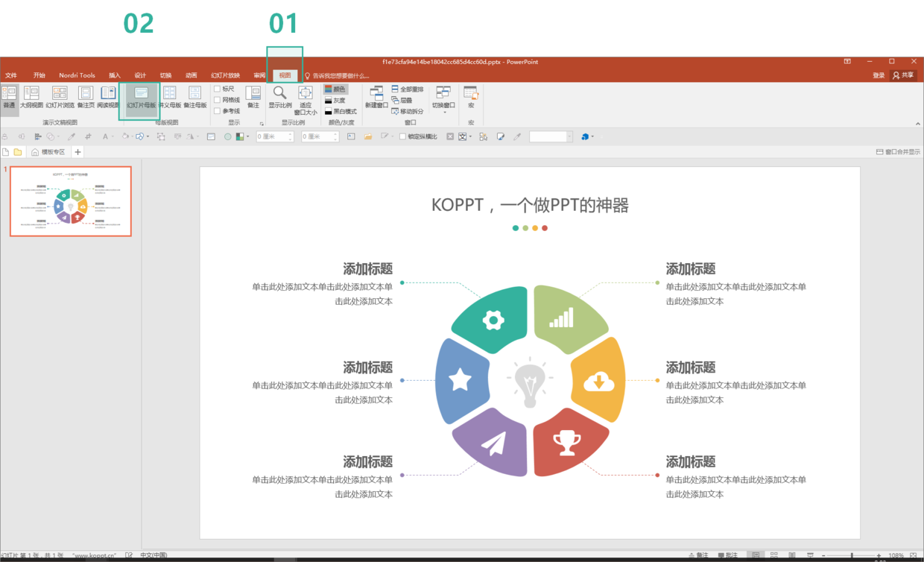
Task: Switch to Notes Page (备注页) view
Action: 86,98
